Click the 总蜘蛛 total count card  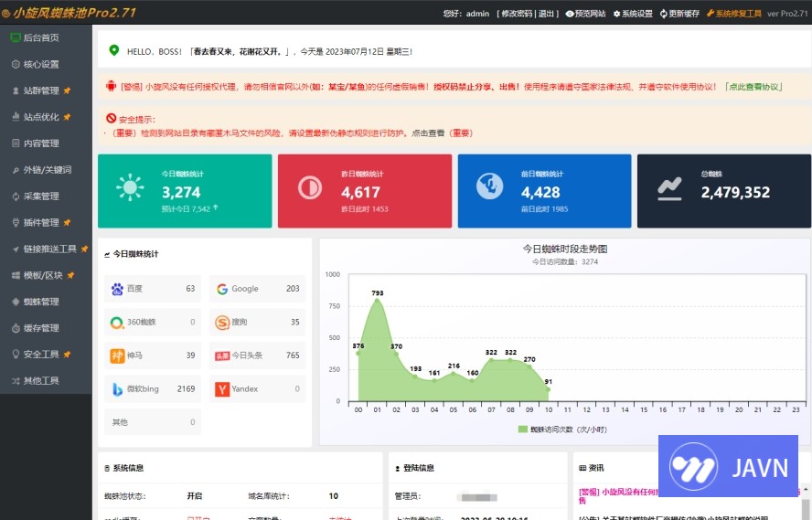723,190
